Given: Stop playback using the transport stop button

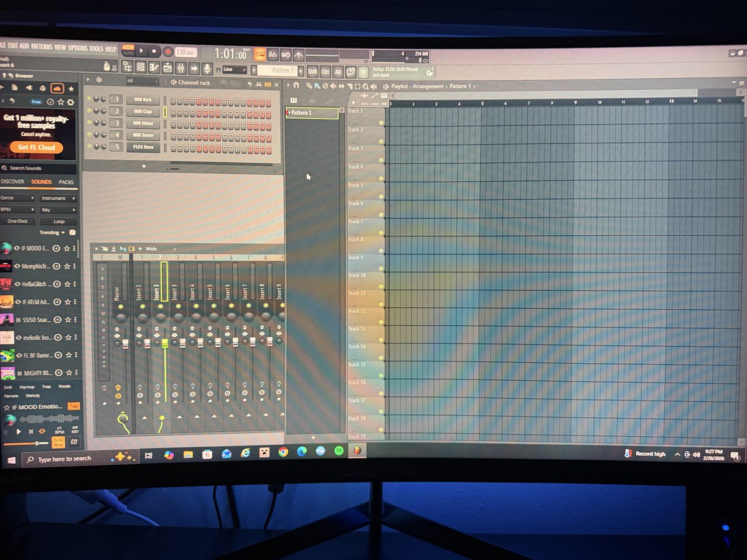Looking at the screenshot, I should (x=154, y=50).
